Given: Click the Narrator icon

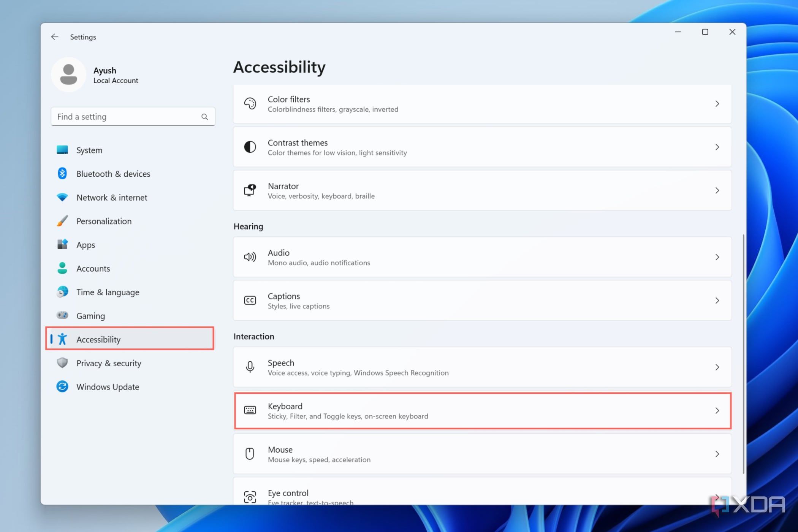Looking at the screenshot, I should point(250,190).
